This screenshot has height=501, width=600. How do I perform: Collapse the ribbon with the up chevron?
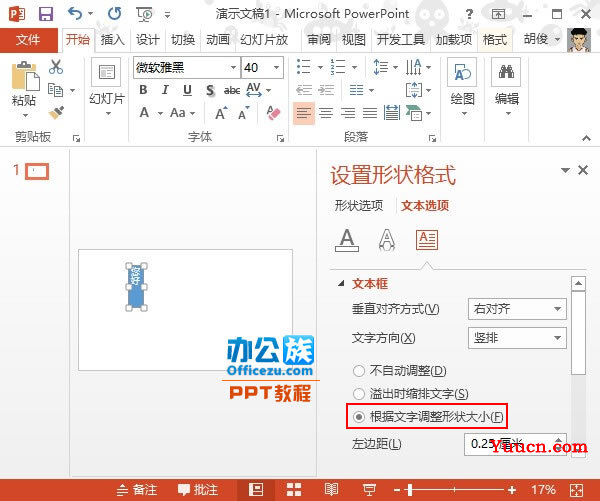pos(586,138)
